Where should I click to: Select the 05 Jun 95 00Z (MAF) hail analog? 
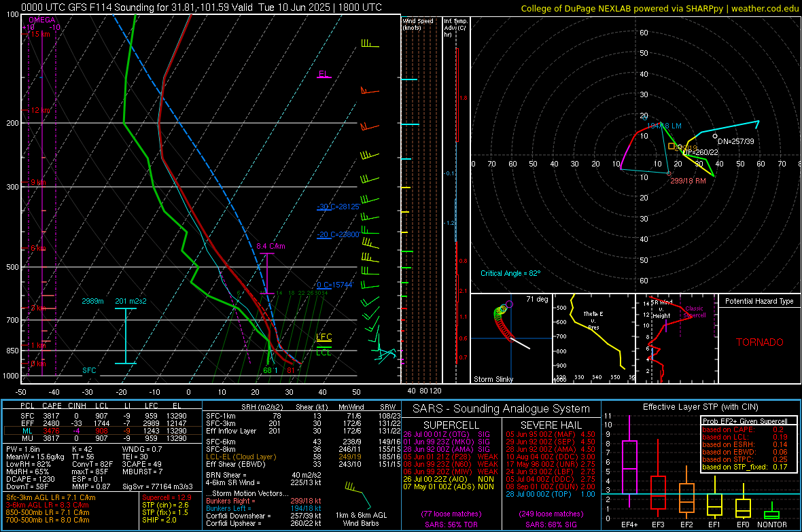click(551, 434)
